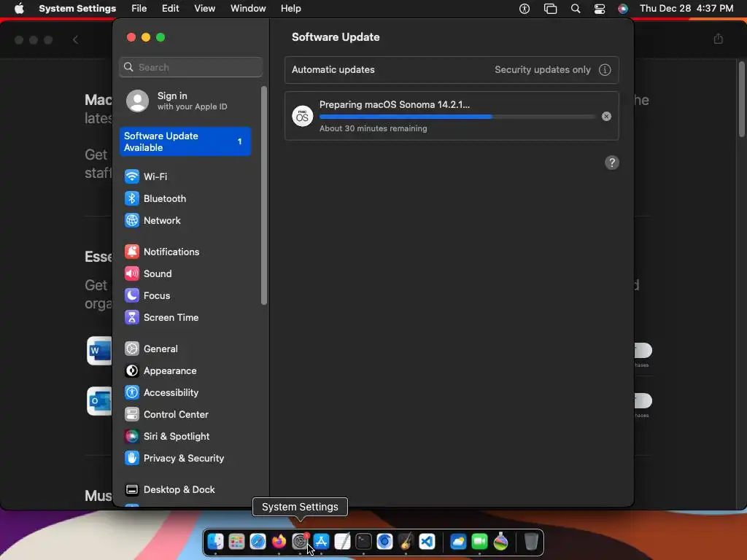
Task: Click the question mark help button
Action: point(612,163)
